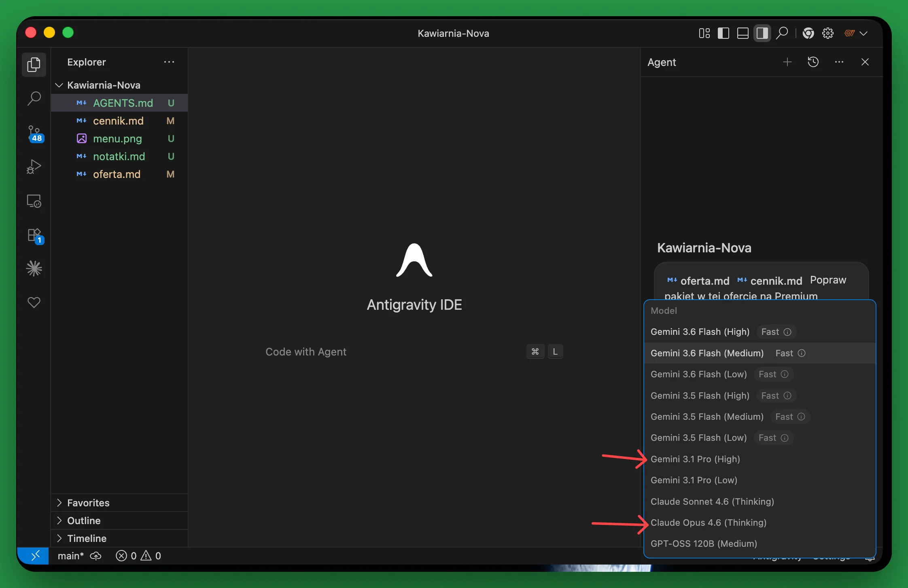Open the Remote Explorer view
Viewport: 908px width, 588px height.
click(x=34, y=201)
